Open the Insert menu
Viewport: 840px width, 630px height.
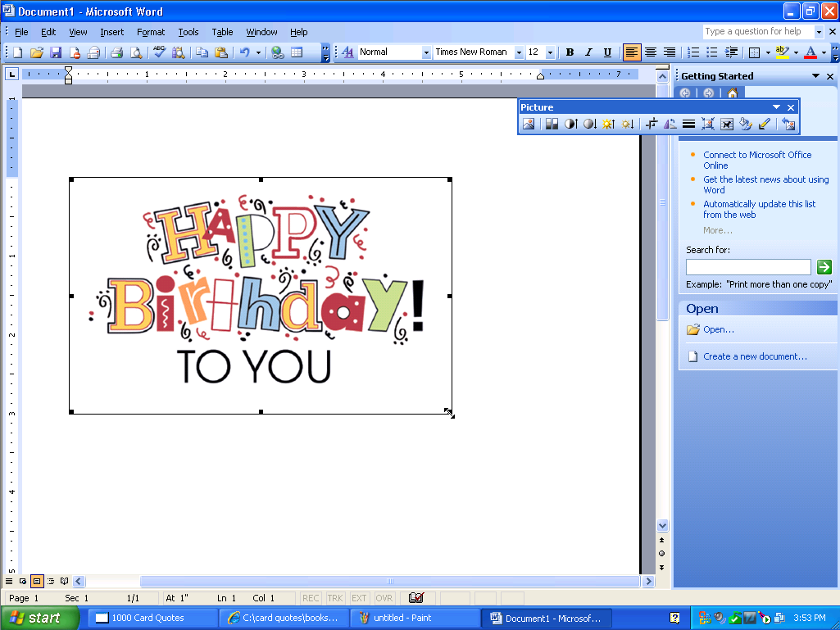(111, 32)
